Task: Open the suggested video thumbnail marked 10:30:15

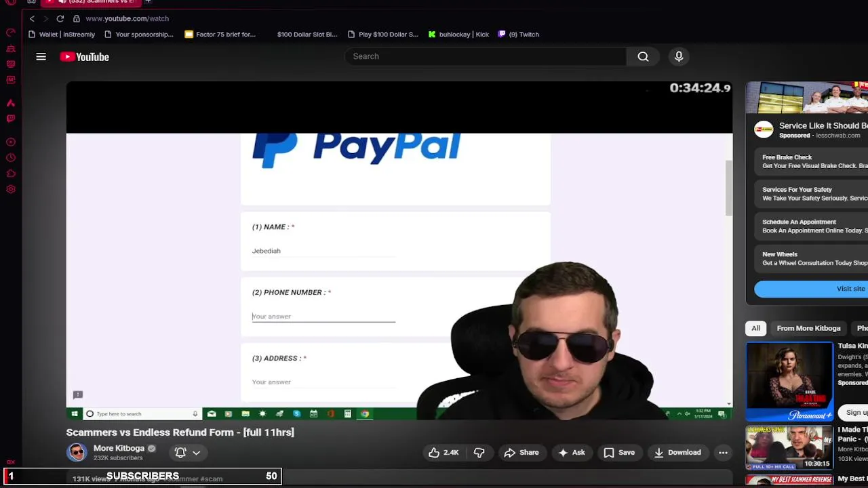Action: pos(789,447)
